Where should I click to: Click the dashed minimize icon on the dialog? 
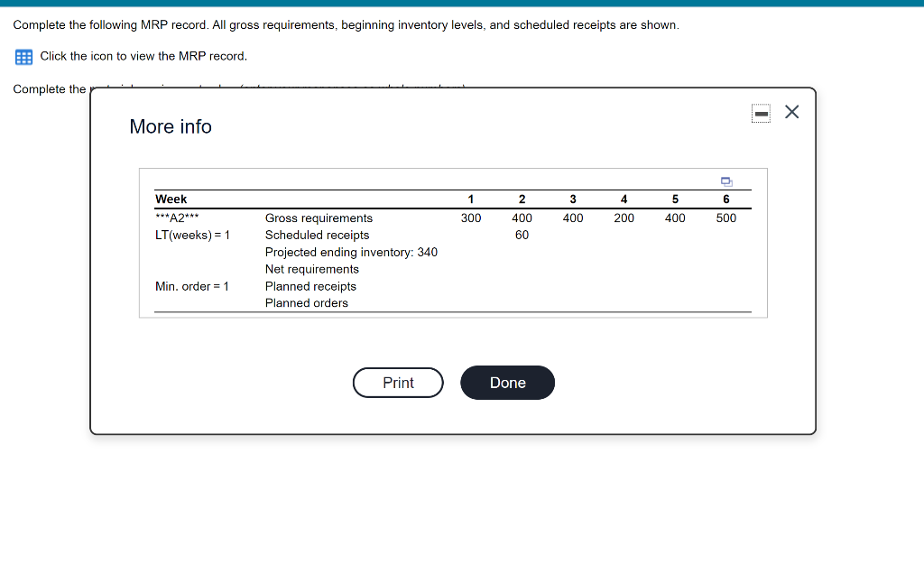coord(761,112)
